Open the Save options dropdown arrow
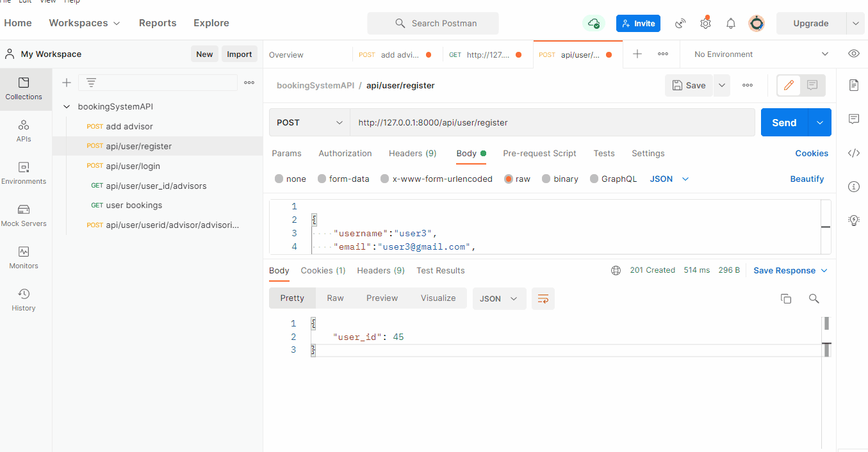 tap(722, 85)
